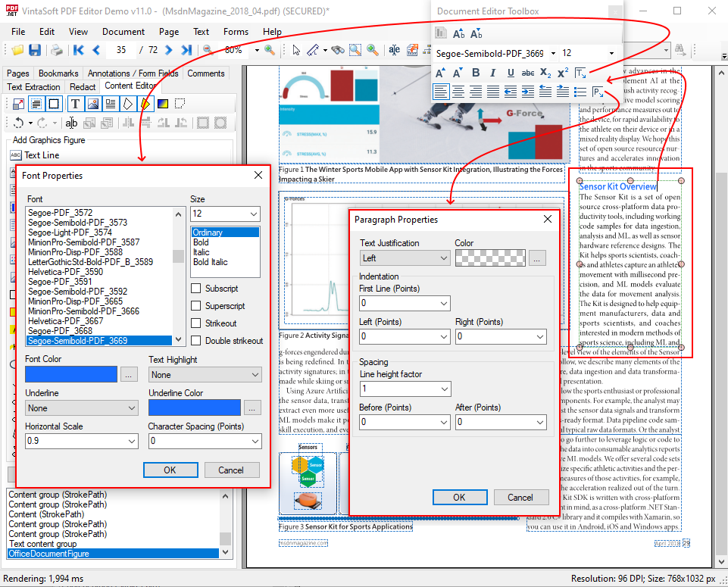Open the Horizontal Scale dropdown

click(132, 441)
